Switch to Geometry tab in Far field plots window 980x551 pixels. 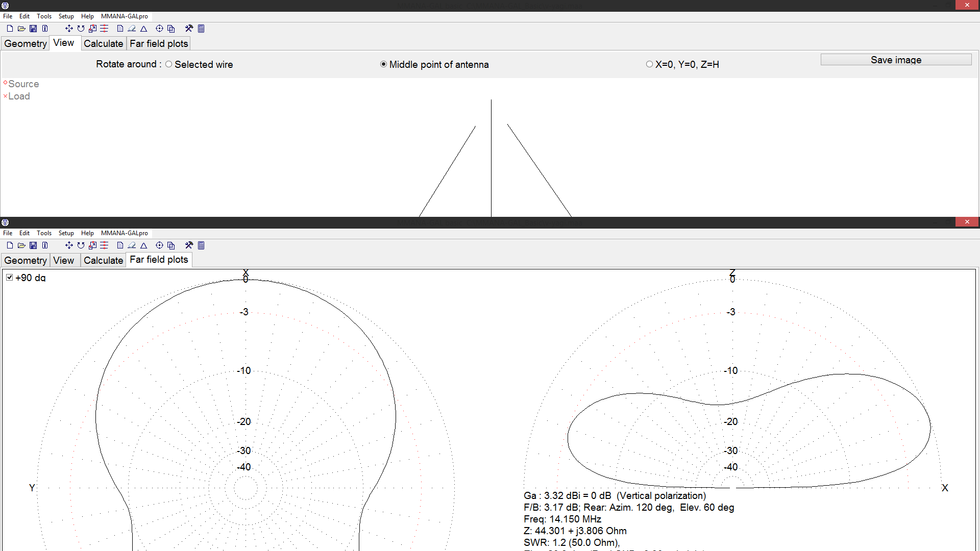[x=26, y=261]
